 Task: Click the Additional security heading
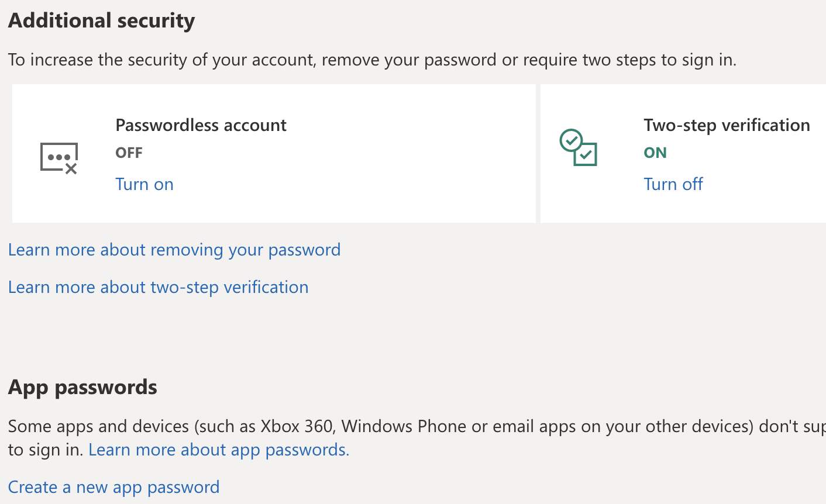pyautogui.click(x=102, y=20)
